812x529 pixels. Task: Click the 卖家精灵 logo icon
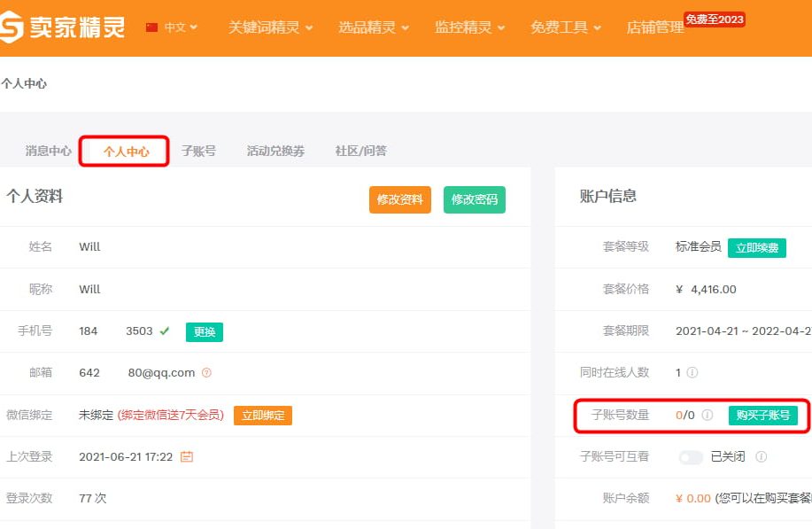click(12, 27)
